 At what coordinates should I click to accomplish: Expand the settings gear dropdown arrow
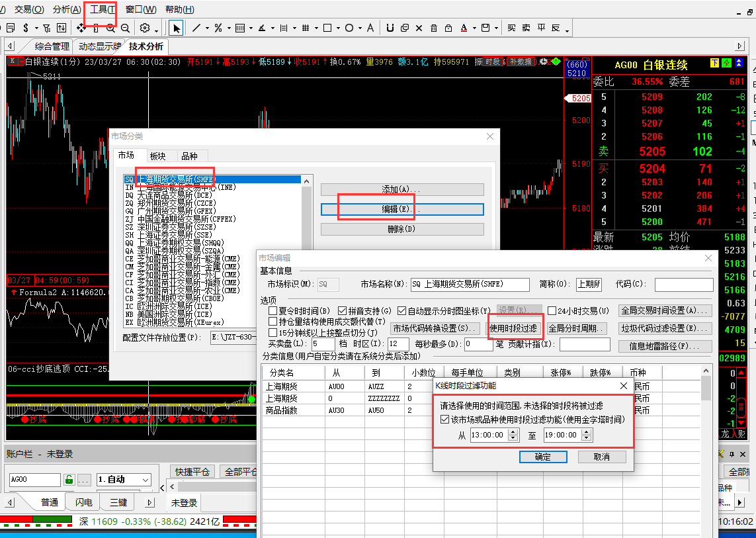coord(157,29)
